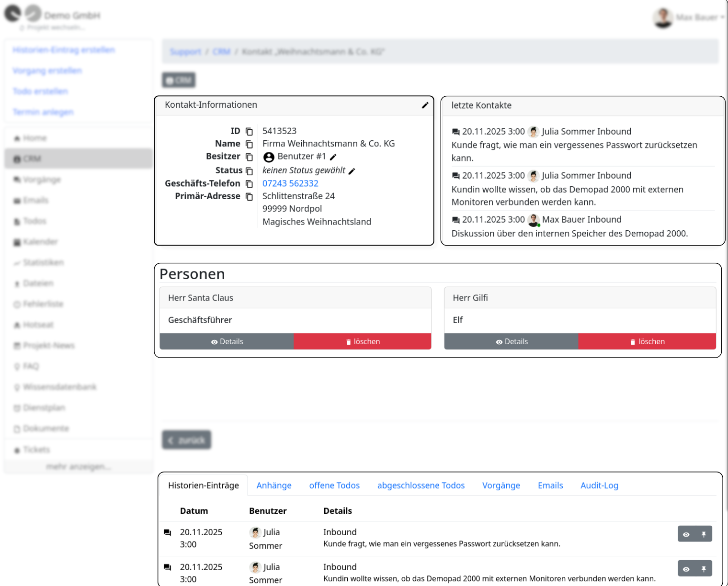Open the Audit-Log tab
Screen dimensions: 728x586
599,485
